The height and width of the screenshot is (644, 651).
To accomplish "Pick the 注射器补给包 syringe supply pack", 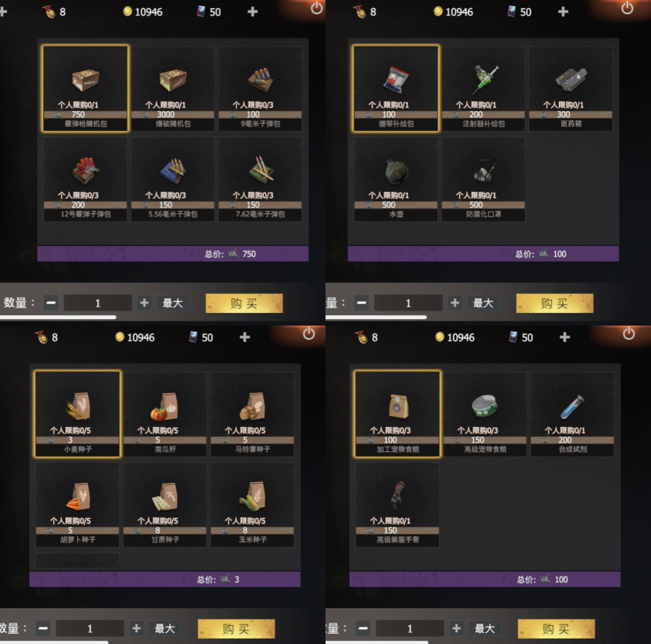I will [x=484, y=88].
